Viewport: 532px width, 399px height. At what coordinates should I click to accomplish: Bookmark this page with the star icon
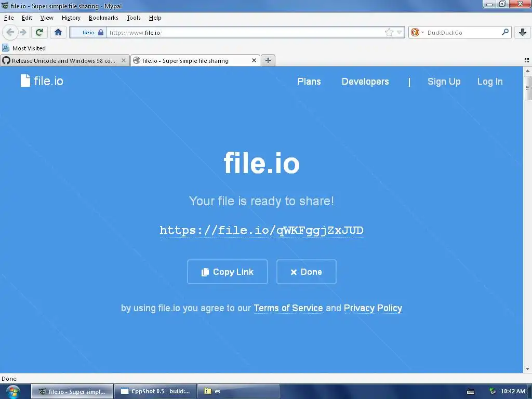(x=389, y=33)
